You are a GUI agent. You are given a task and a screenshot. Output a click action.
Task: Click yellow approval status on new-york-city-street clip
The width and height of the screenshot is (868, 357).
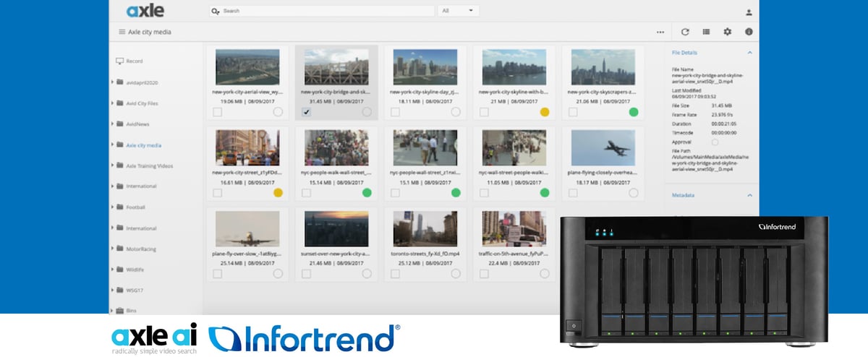[278, 193]
